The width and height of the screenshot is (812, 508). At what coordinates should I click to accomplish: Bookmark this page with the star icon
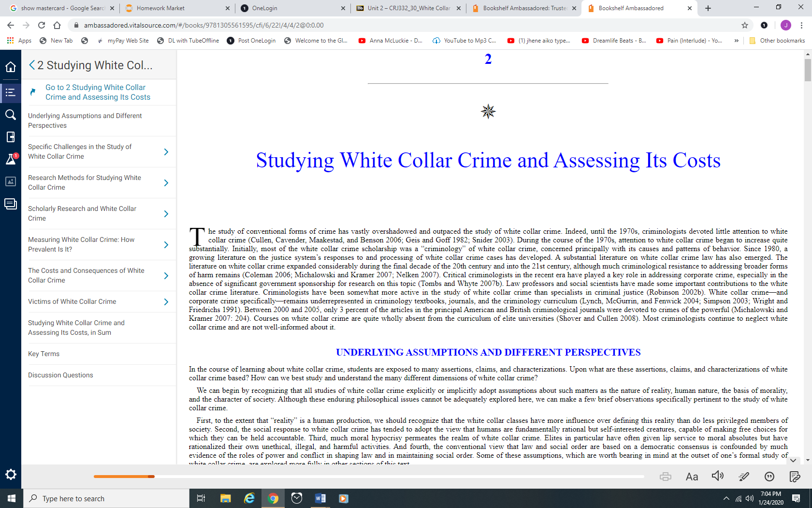[x=745, y=25]
